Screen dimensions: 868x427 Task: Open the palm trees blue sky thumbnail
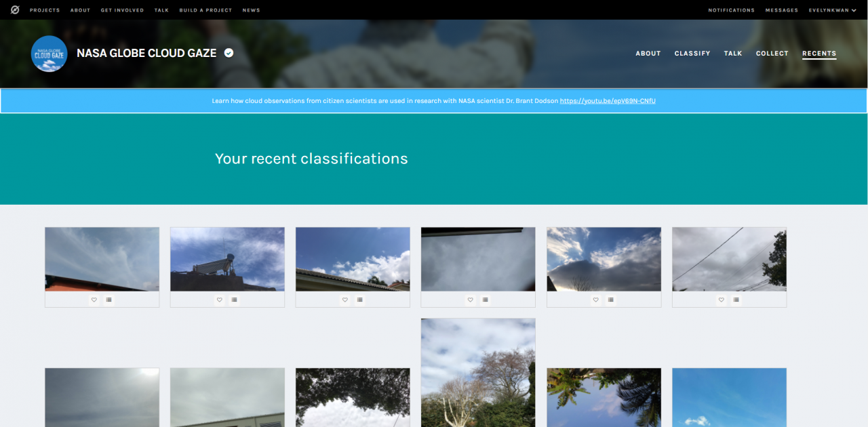[x=604, y=397]
